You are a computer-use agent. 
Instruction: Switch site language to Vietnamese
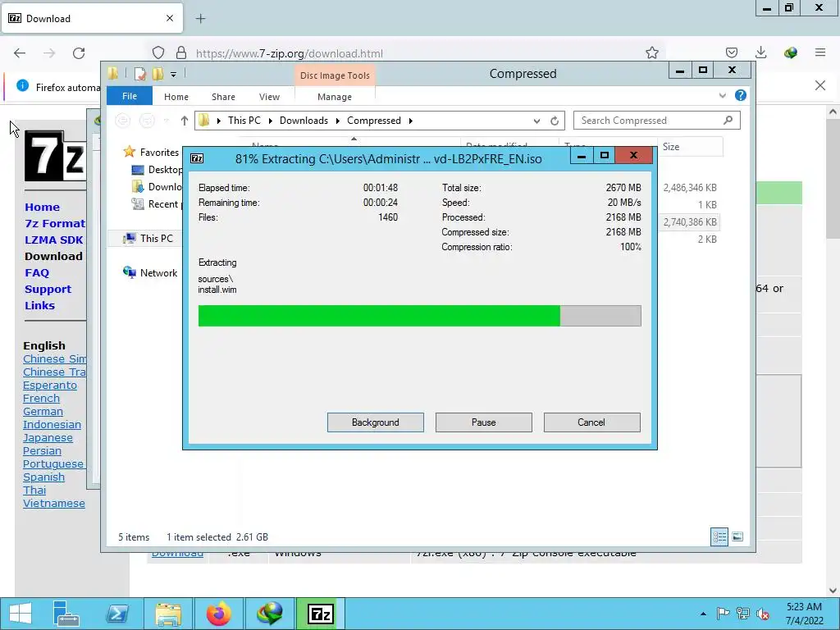[x=53, y=503]
